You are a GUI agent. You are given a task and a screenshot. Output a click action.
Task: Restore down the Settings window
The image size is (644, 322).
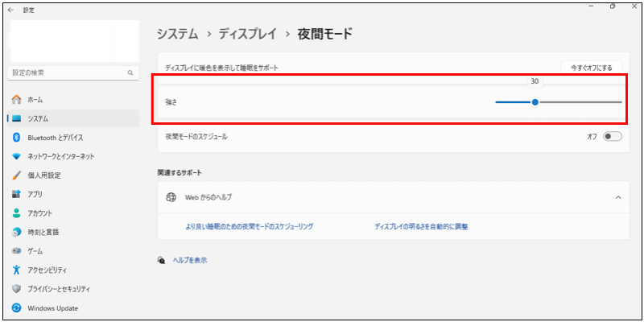coord(613,6)
